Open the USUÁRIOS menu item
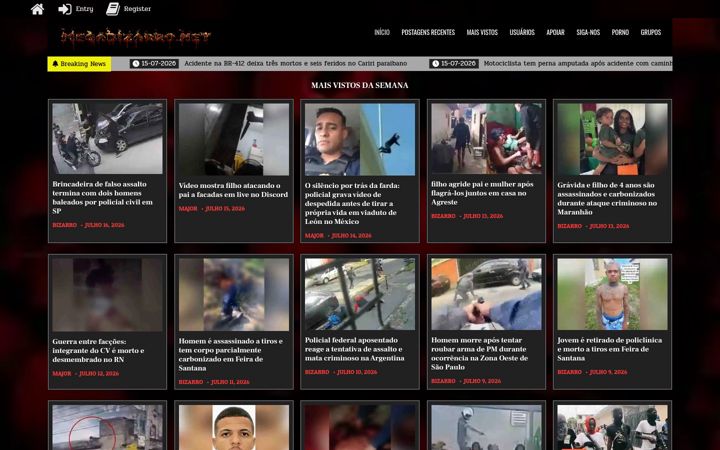This screenshot has width=720, height=450. click(x=522, y=32)
